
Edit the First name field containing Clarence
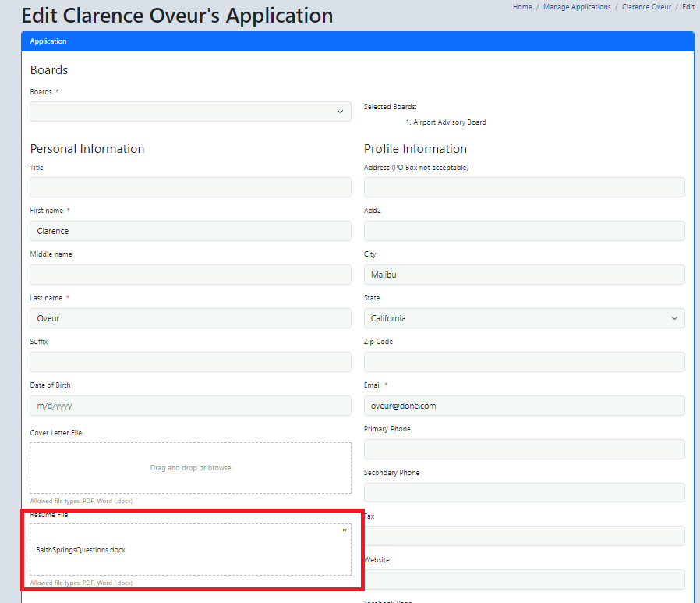click(191, 231)
